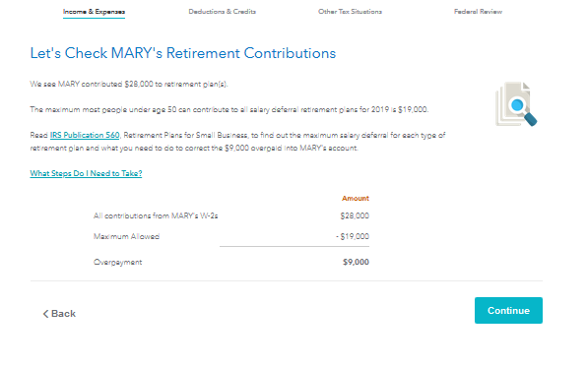
Task: Click the 2019 maximum contribution limit sentence
Action: click(229, 109)
